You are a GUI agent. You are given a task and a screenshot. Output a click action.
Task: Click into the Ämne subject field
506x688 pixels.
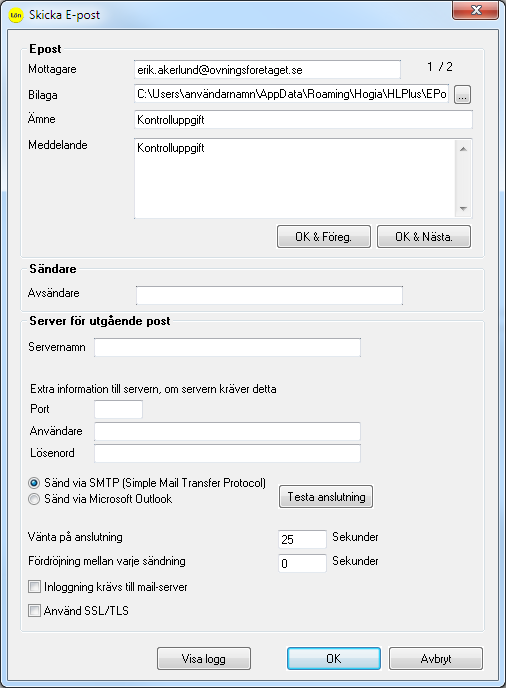(x=303, y=120)
